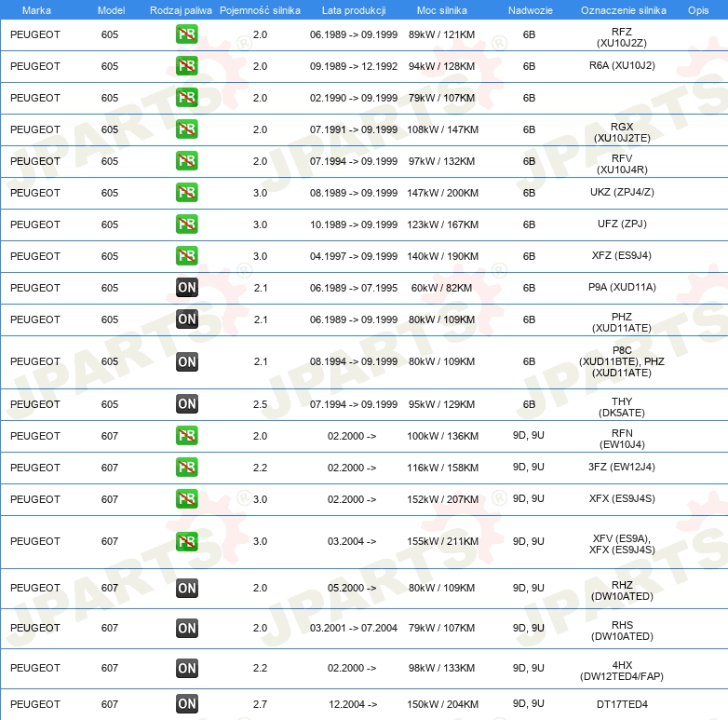Click power value 147kW / 200KM

(442, 192)
